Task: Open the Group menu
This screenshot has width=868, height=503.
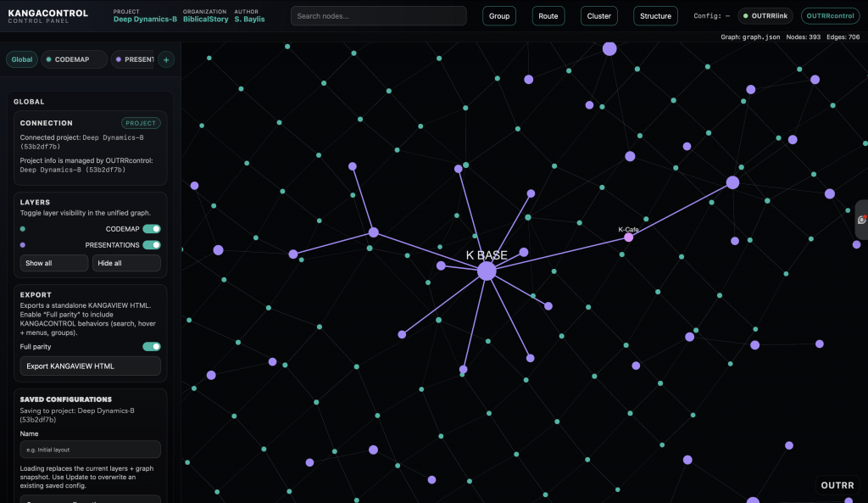Action: [499, 16]
